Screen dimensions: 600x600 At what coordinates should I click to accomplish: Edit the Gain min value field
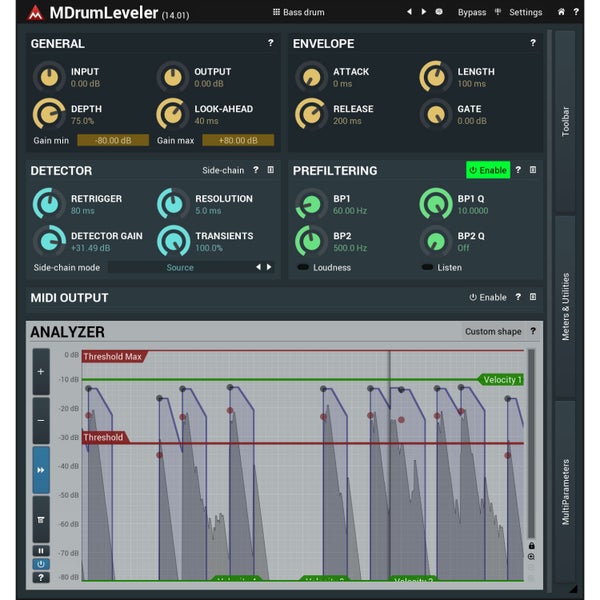point(113,140)
